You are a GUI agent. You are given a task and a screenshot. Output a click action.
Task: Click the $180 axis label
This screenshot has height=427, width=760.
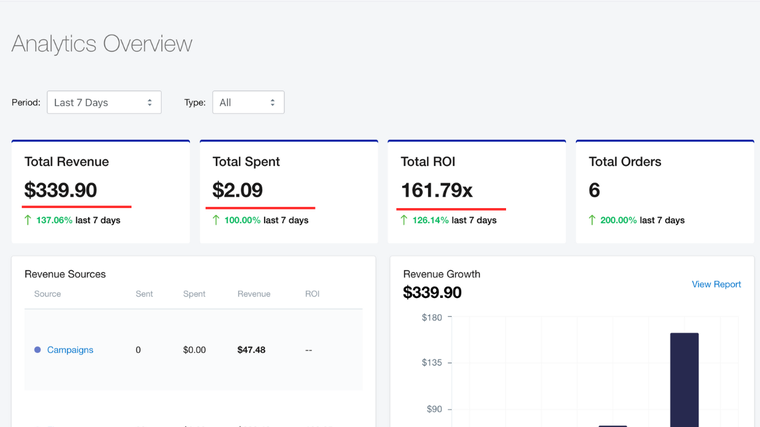pyautogui.click(x=432, y=317)
